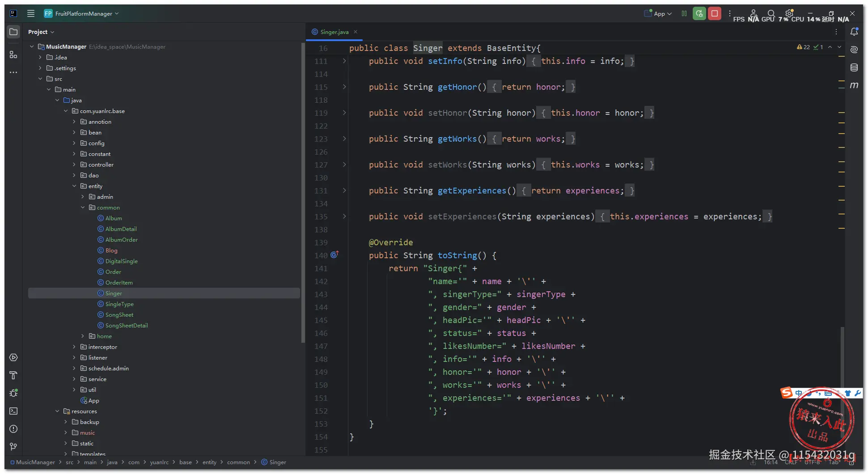
Task: Open the Project tool window icon
Action: (x=13, y=32)
